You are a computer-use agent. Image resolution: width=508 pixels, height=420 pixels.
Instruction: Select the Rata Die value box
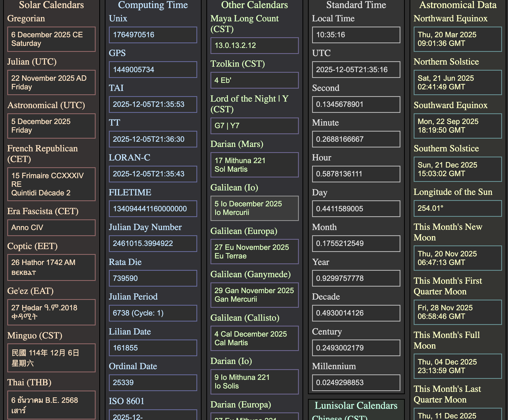(x=153, y=278)
